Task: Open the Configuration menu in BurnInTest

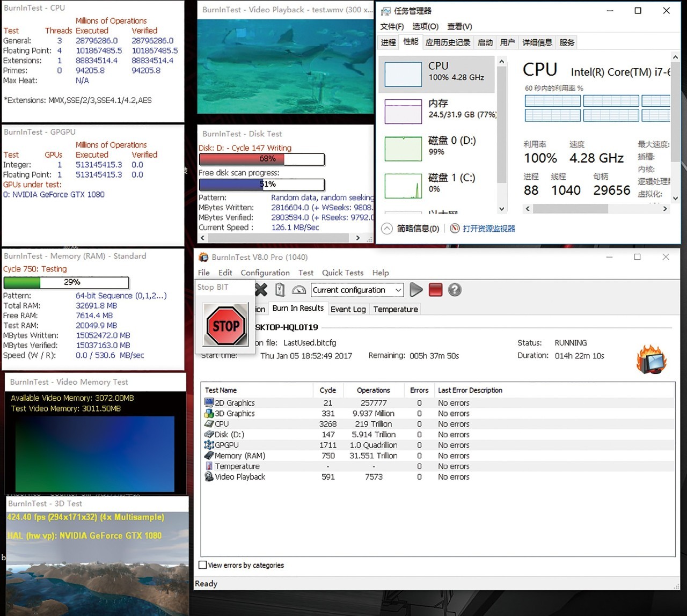Action: (265, 273)
